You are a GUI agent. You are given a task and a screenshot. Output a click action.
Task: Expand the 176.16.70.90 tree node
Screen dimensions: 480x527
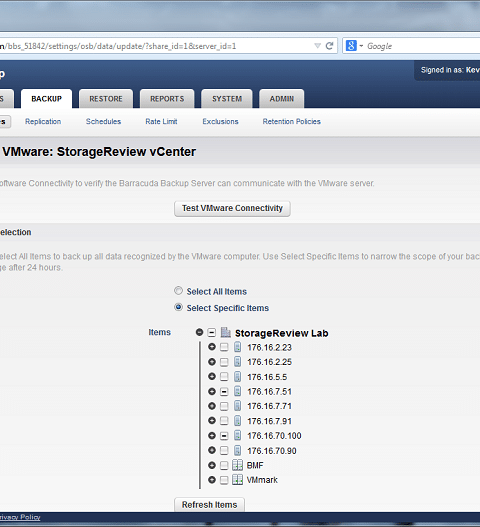[212, 450]
